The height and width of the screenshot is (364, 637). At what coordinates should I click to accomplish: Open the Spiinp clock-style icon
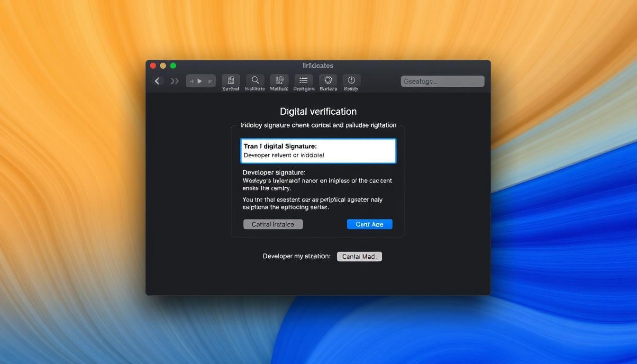pos(351,81)
